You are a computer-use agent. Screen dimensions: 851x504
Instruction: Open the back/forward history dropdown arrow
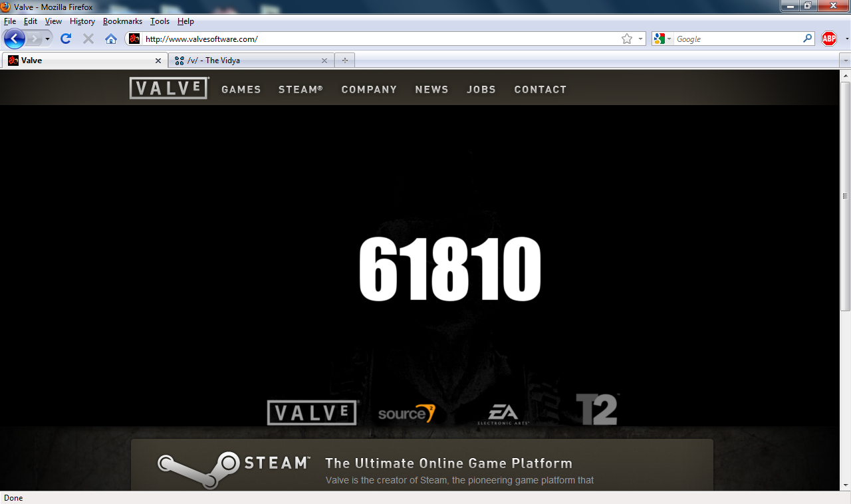(48, 39)
